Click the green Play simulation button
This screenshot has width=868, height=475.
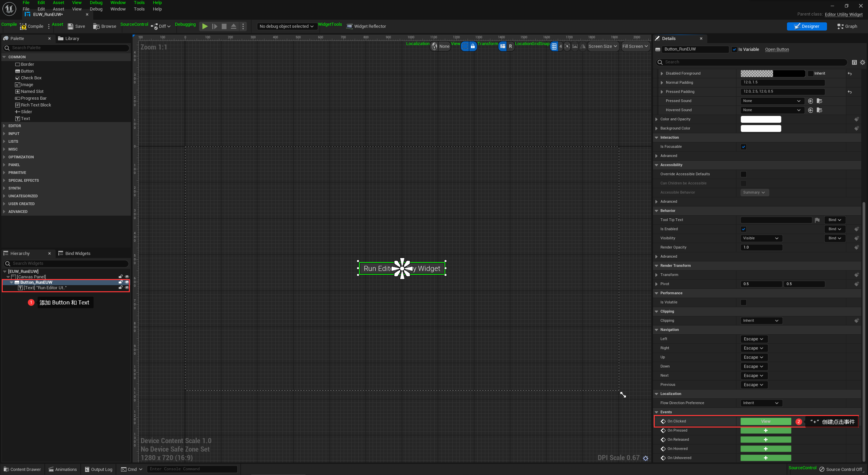[x=205, y=26]
